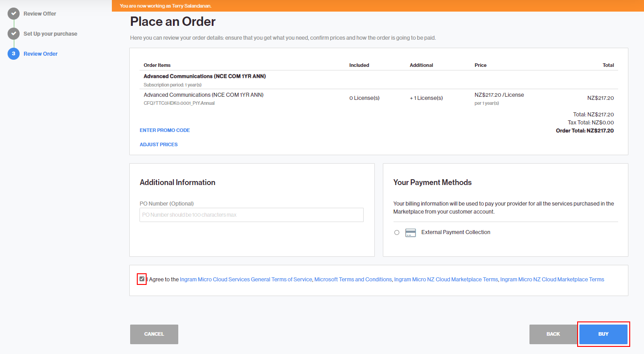
Task: Click the CANCEL button
Action: pos(154,333)
